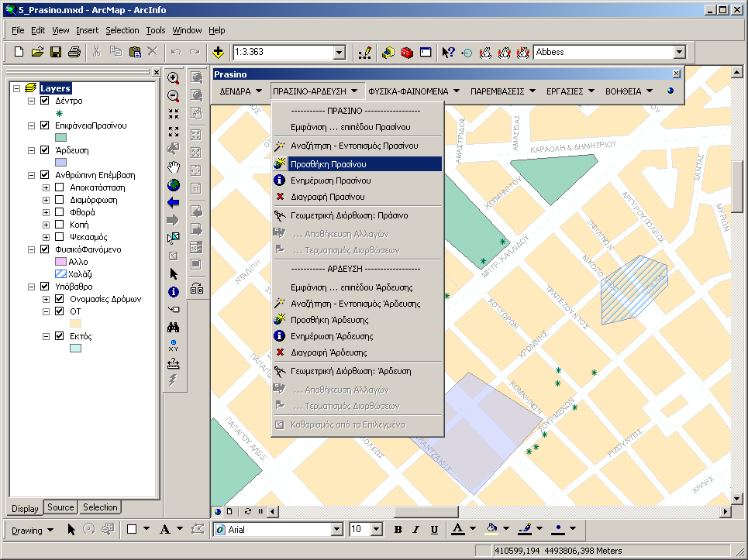Open the ArcToolbox window
The width and height of the screenshot is (748, 560).
tap(407, 53)
